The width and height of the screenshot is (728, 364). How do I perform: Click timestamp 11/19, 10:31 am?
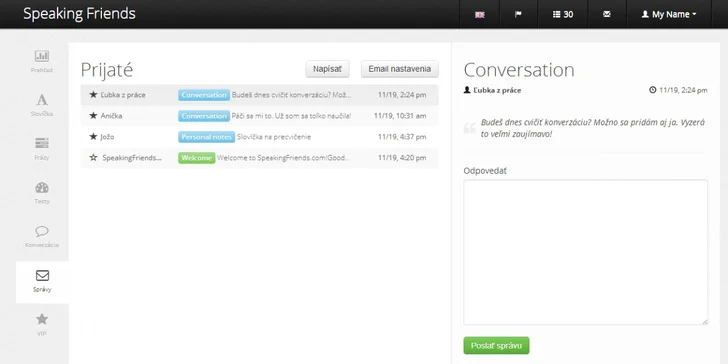pos(400,116)
